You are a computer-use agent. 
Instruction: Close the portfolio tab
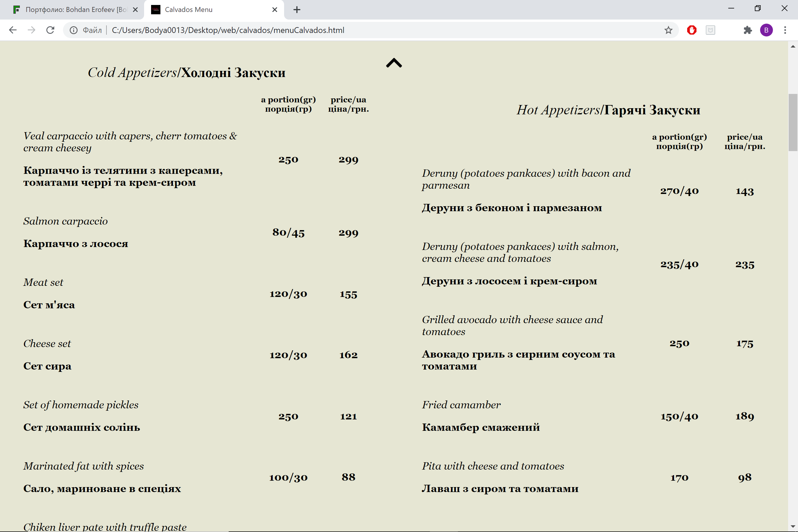pos(135,10)
